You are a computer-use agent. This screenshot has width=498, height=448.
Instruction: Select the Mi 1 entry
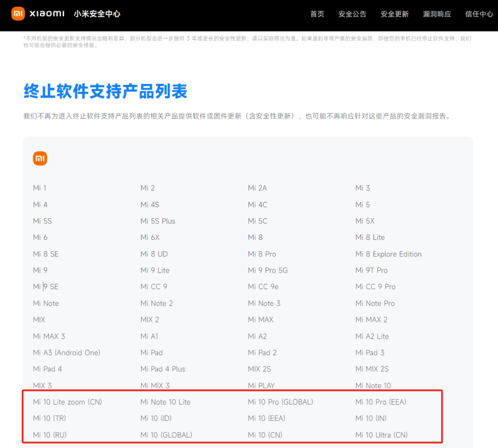click(x=40, y=188)
